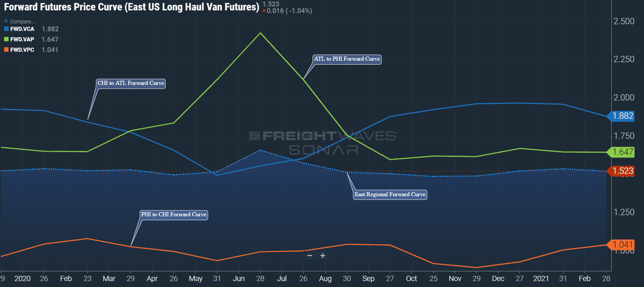Toggle the FWD.VCA series in legend
Viewport: 644px width, 287px height.
coord(22,29)
